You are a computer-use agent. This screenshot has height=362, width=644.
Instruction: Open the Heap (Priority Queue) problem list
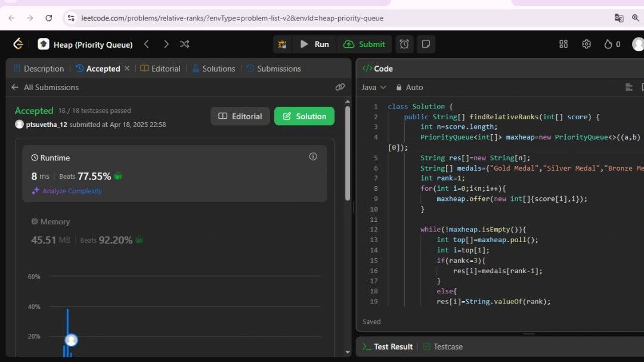[x=85, y=44]
